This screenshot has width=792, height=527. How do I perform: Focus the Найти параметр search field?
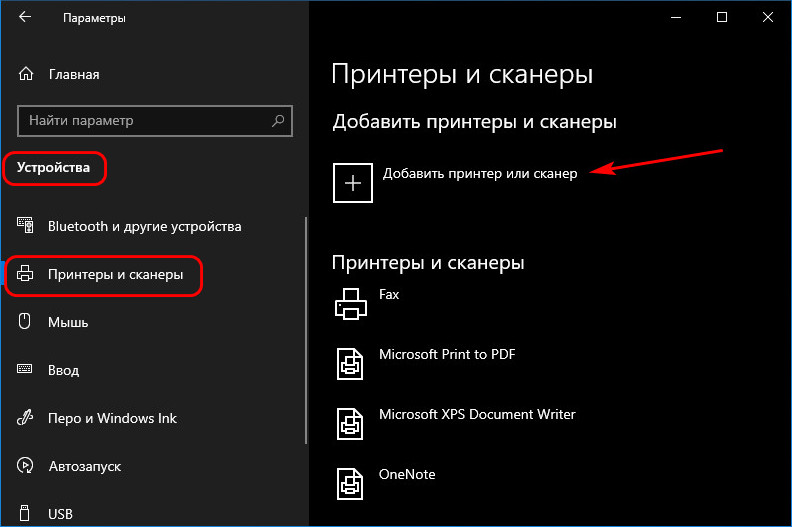click(x=155, y=121)
